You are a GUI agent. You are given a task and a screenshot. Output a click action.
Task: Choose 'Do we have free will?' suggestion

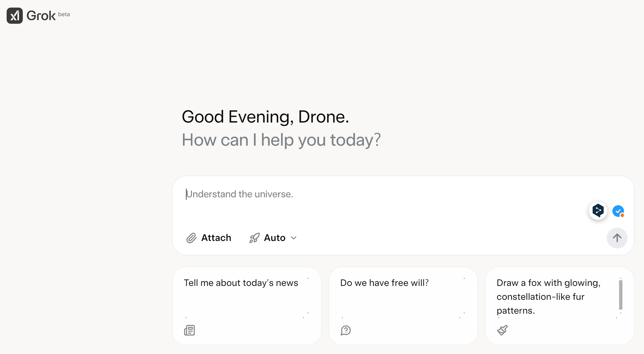coord(384,283)
